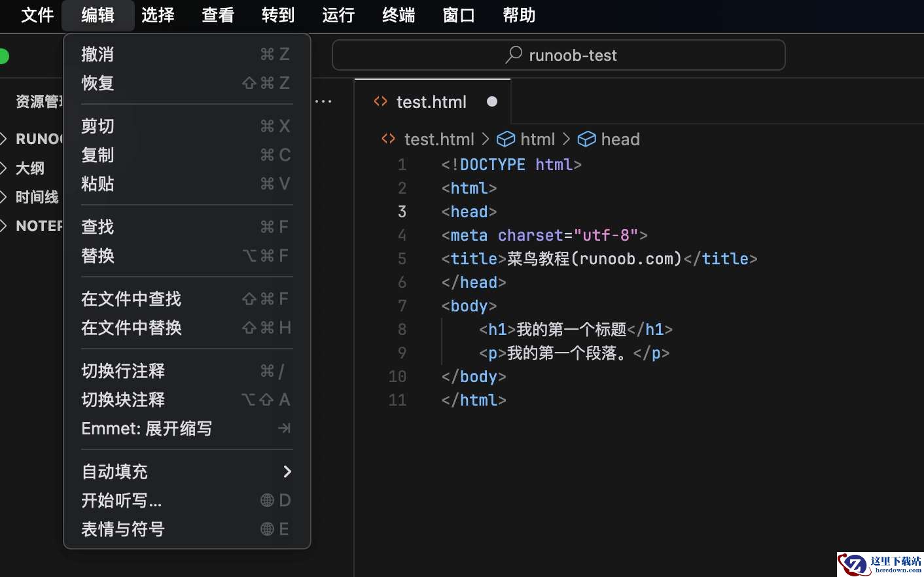Click the closing body tag on line 10
Image resolution: width=924 pixels, height=577 pixels.
(474, 377)
